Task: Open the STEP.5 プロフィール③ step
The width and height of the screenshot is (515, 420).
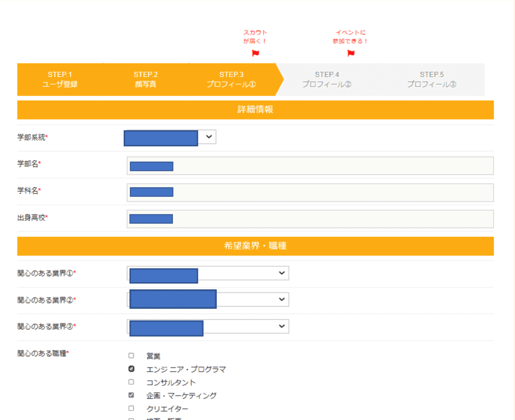Action: click(432, 79)
